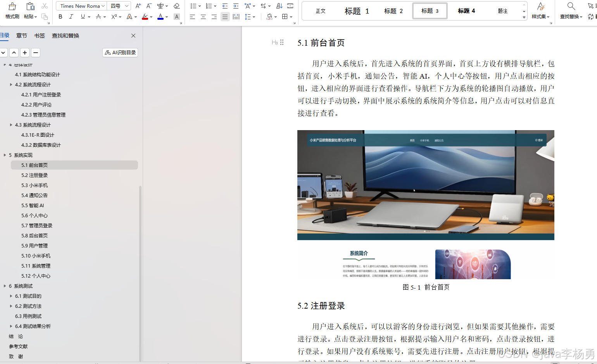
Task: Expand the styles gallery more arrow
Action: tap(524, 17)
